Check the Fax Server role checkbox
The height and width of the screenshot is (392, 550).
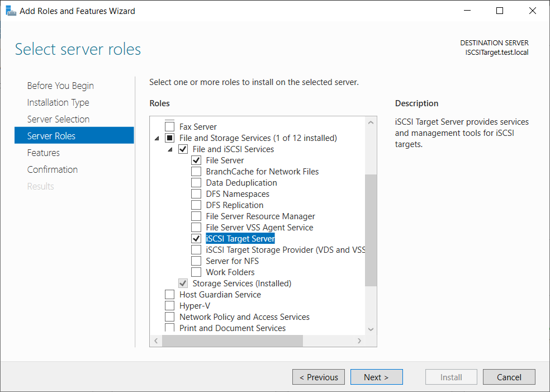tap(169, 126)
